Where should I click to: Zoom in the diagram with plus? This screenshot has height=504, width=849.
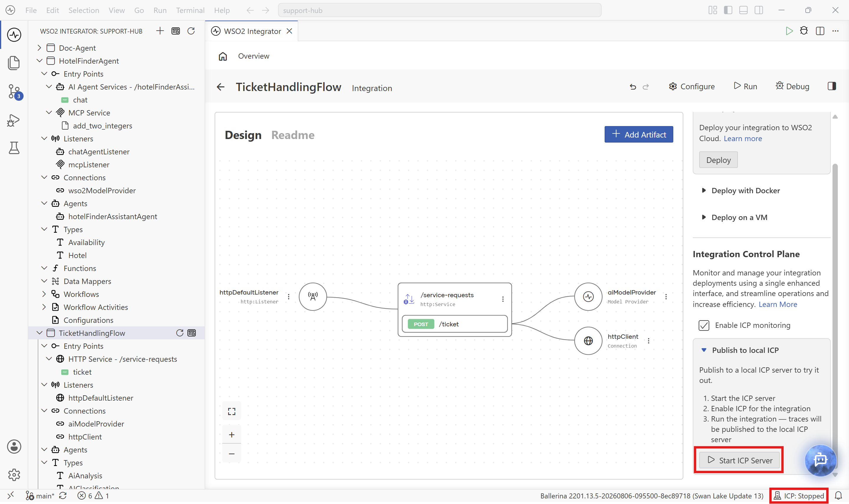coord(231,434)
